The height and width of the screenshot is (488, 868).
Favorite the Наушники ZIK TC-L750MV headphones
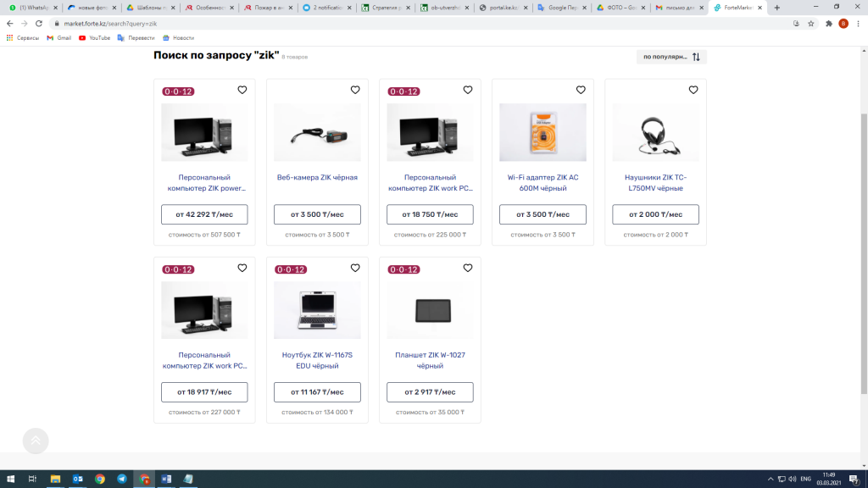(693, 90)
